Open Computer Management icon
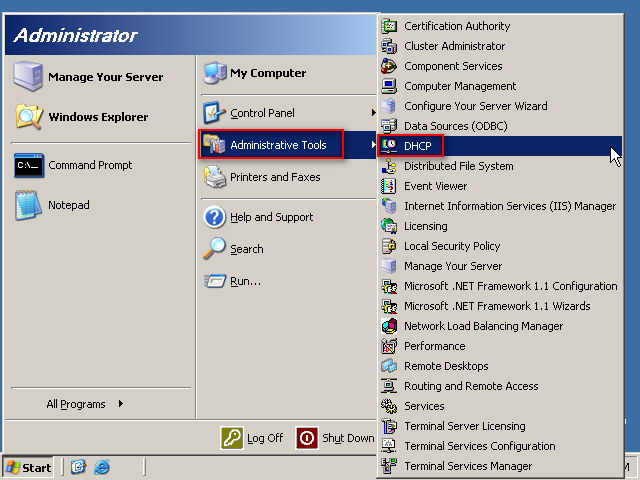 (389, 86)
